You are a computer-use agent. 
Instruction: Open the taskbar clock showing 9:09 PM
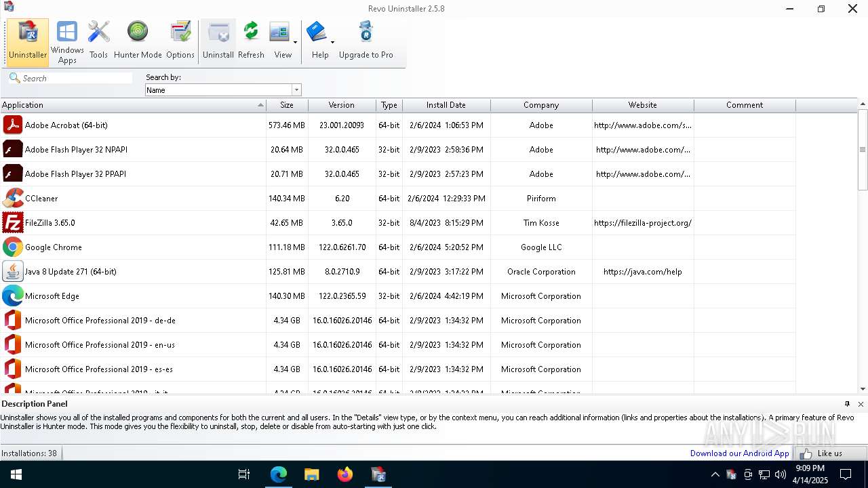point(810,474)
